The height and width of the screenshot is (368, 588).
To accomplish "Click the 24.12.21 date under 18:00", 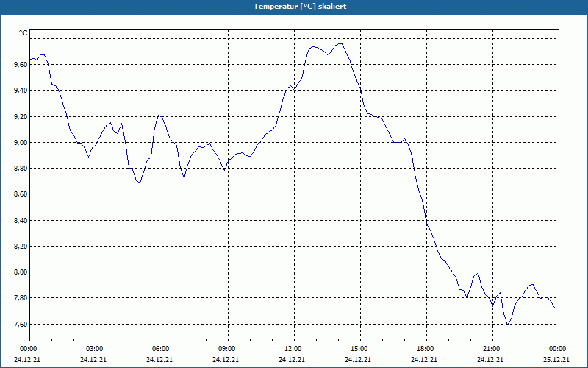I will point(424,359).
